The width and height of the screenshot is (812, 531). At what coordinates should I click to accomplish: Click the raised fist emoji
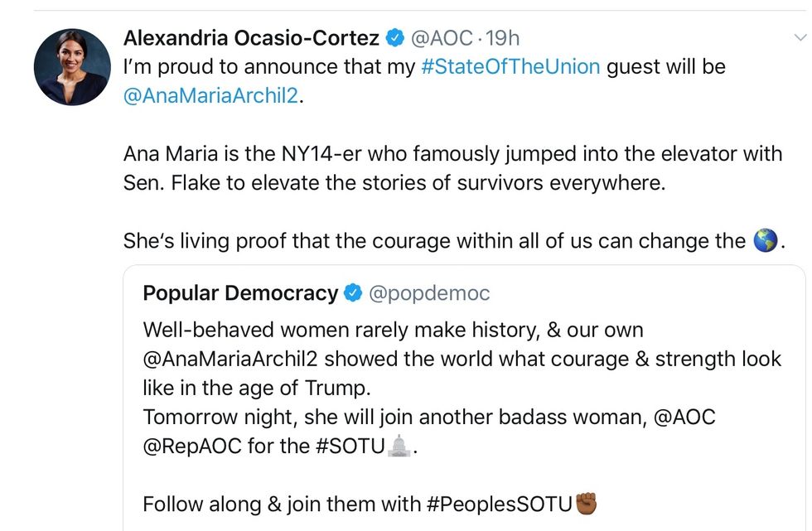[x=586, y=503]
